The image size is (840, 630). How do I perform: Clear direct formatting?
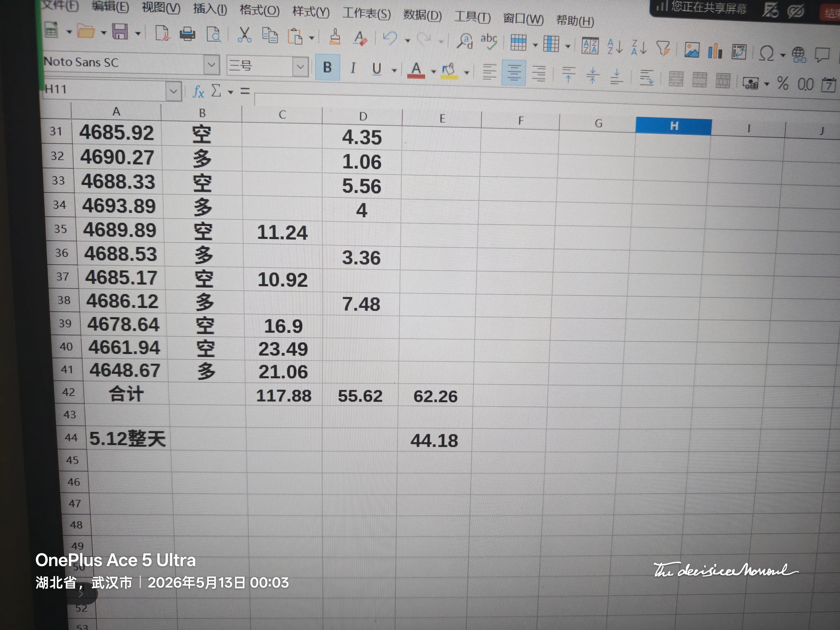pos(360,38)
